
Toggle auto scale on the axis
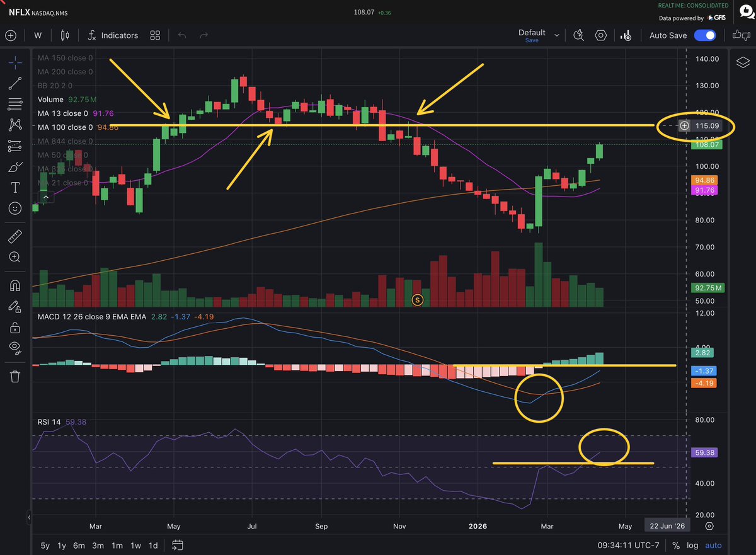(x=713, y=545)
